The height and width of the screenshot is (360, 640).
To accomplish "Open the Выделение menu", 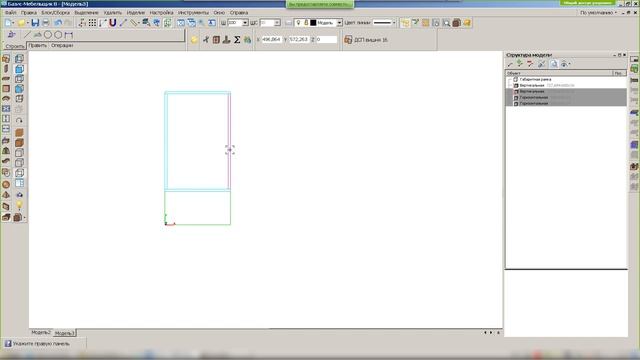I will 87,13.
